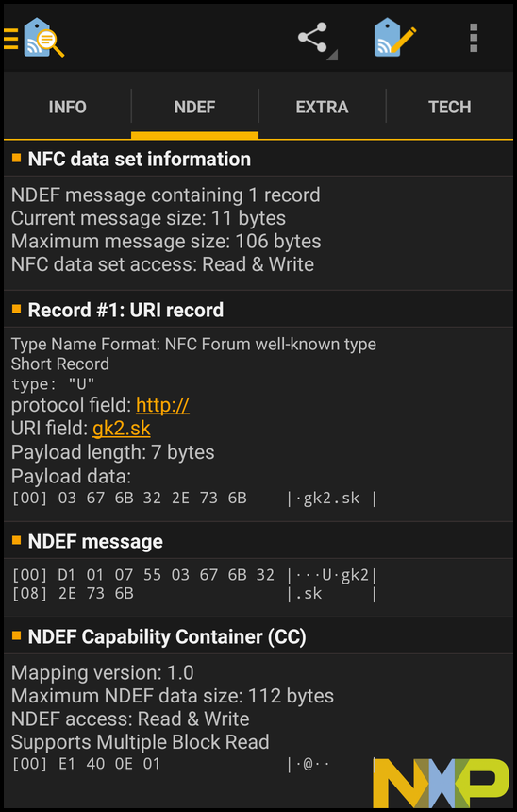The height and width of the screenshot is (812, 517).
Task: Share the scanned tag data
Action: pos(312,37)
